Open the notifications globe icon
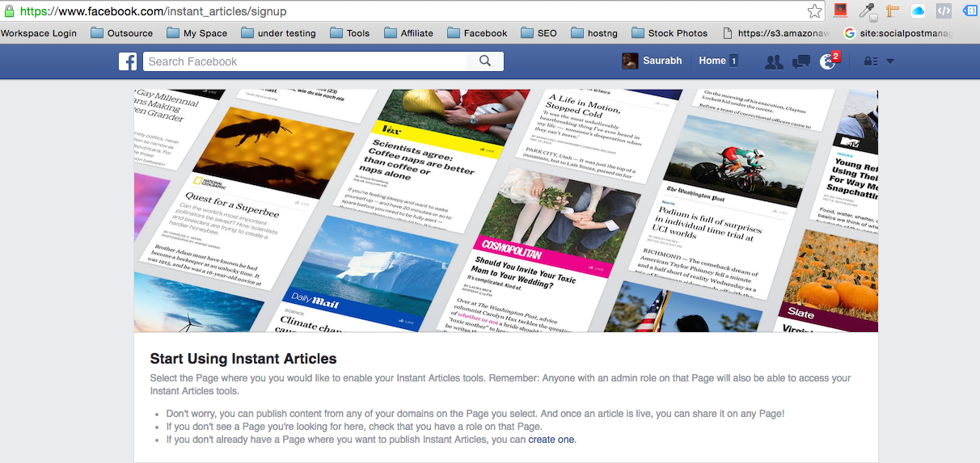 827,61
